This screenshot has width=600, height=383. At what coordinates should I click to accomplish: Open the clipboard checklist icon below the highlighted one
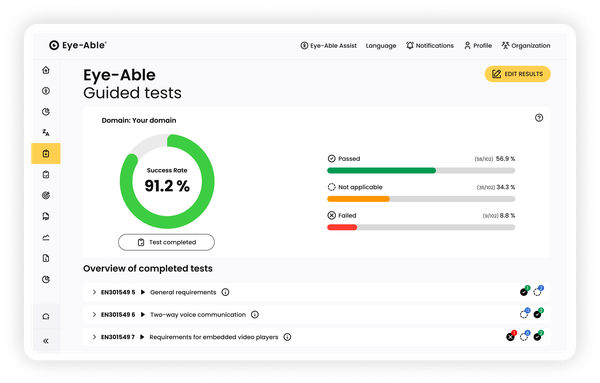46,174
